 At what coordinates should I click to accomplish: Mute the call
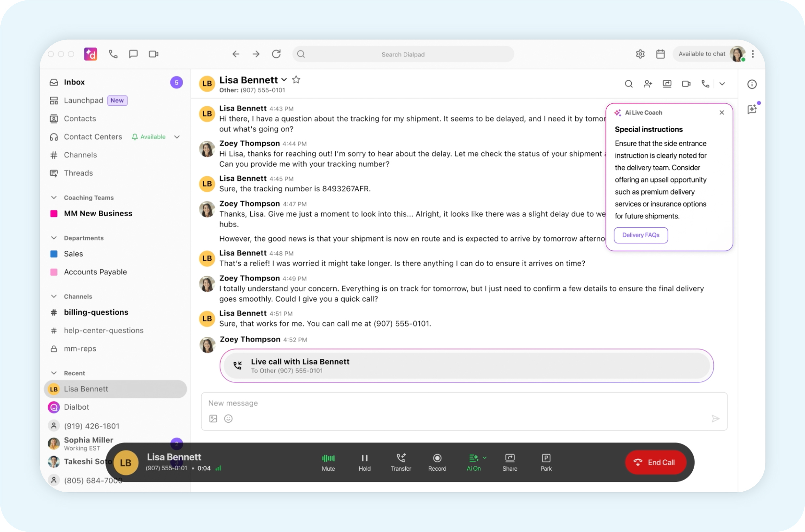tap(328, 462)
